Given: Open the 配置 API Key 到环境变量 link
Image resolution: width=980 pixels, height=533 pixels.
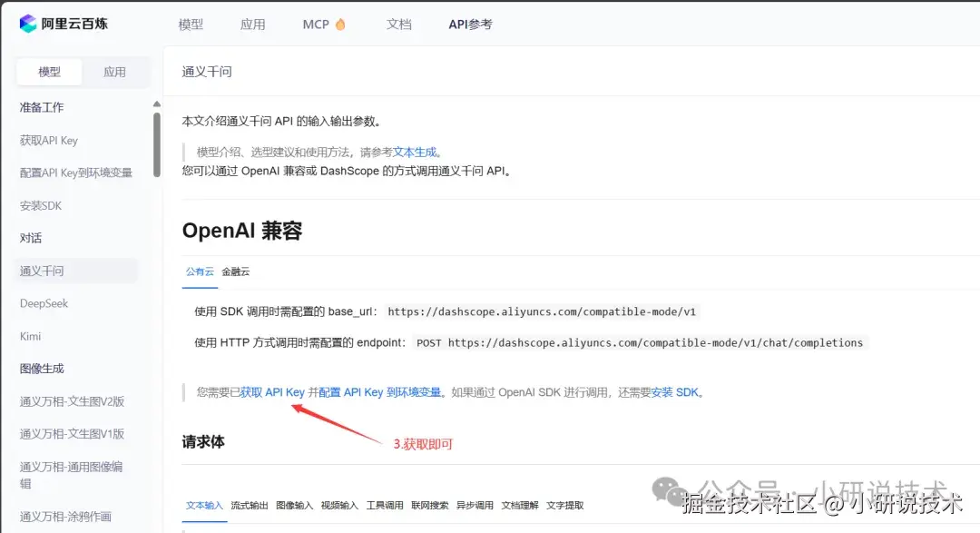Looking at the screenshot, I should [380, 392].
